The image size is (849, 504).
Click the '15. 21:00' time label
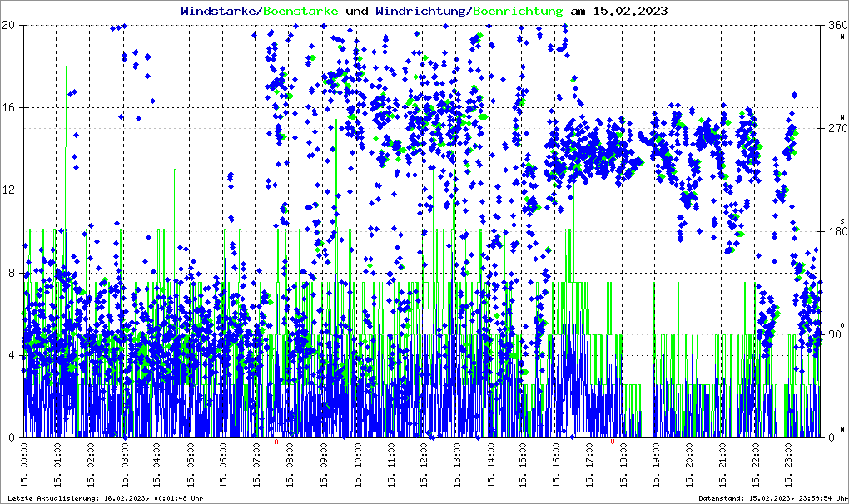pos(722,466)
